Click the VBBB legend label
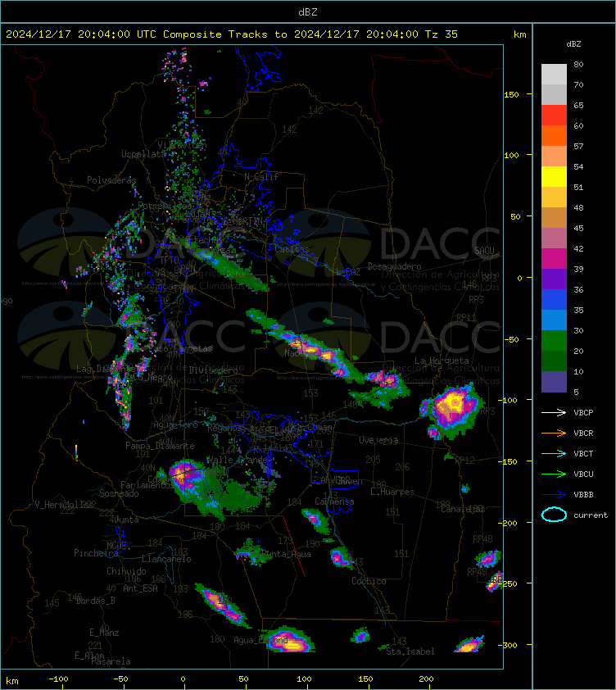Image resolution: width=616 pixels, height=690 pixels. 583,495
